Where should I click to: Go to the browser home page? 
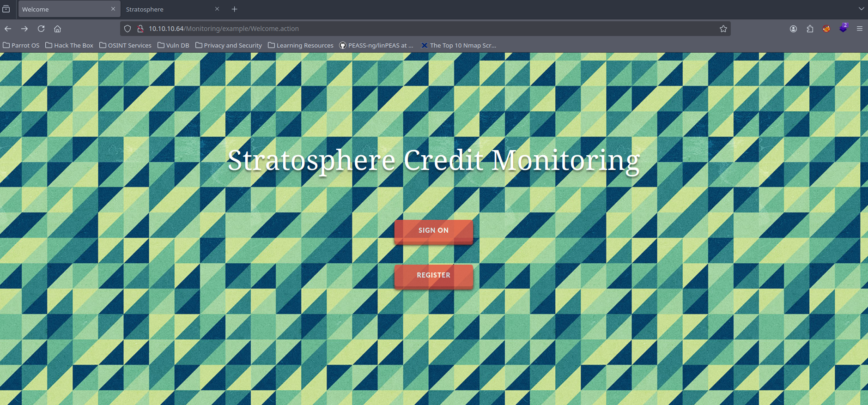pos(57,29)
